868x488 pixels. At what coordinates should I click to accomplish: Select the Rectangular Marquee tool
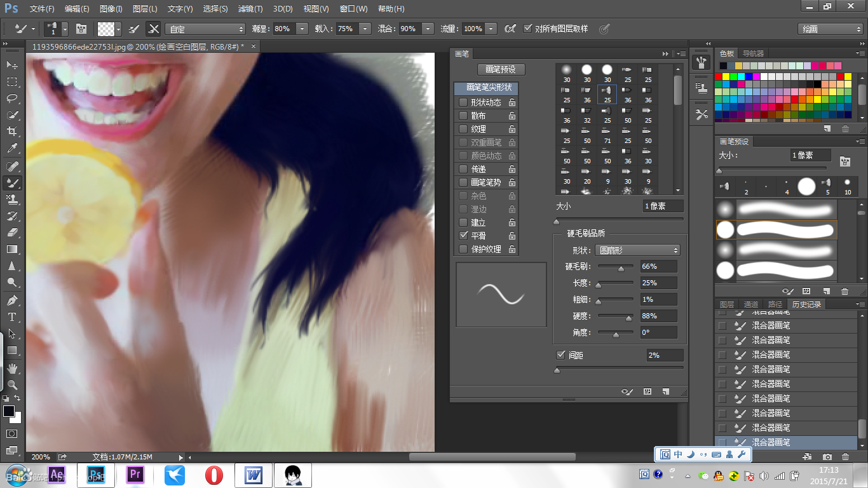tap(12, 82)
